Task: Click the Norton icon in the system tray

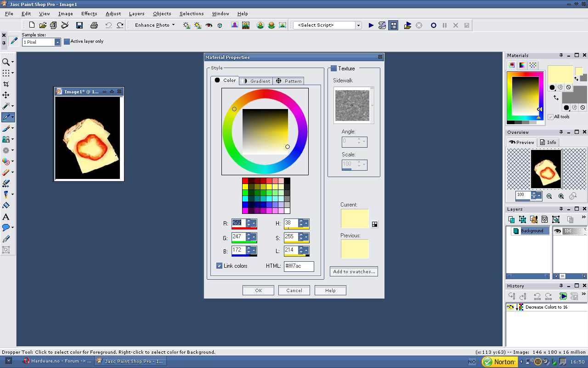Action: [499, 362]
